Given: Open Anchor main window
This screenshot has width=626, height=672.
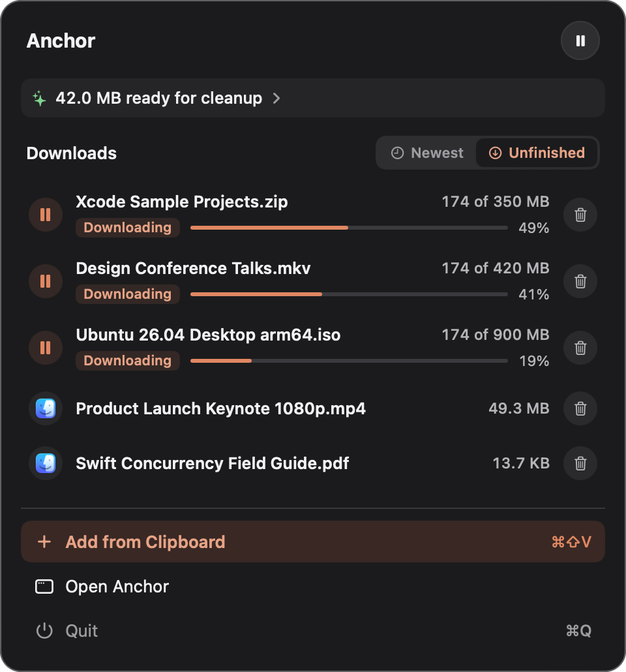Looking at the screenshot, I should pos(313,587).
